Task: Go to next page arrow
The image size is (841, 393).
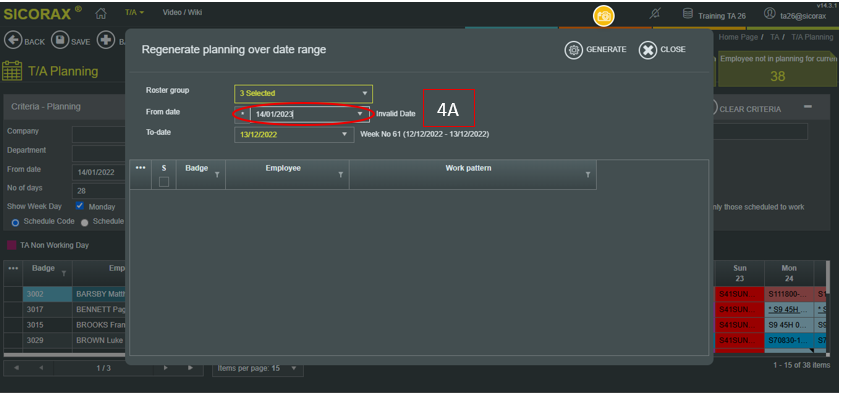Action: [165, 368]
